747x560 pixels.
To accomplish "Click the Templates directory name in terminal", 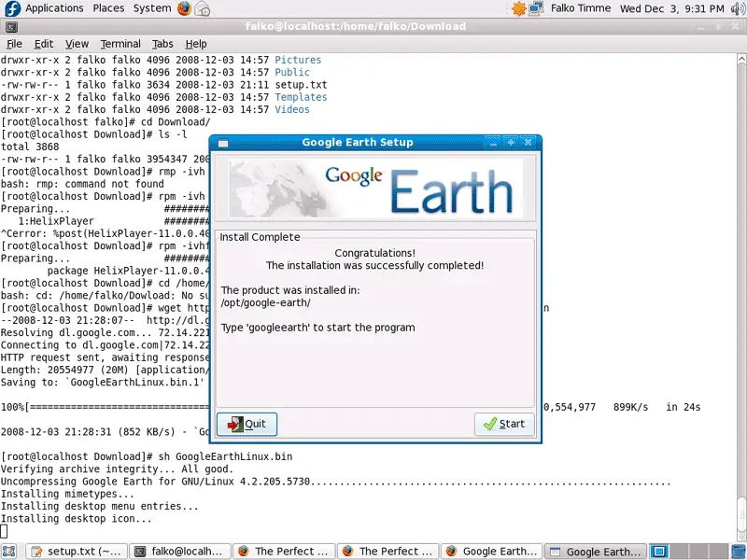I will coord(301,97).
